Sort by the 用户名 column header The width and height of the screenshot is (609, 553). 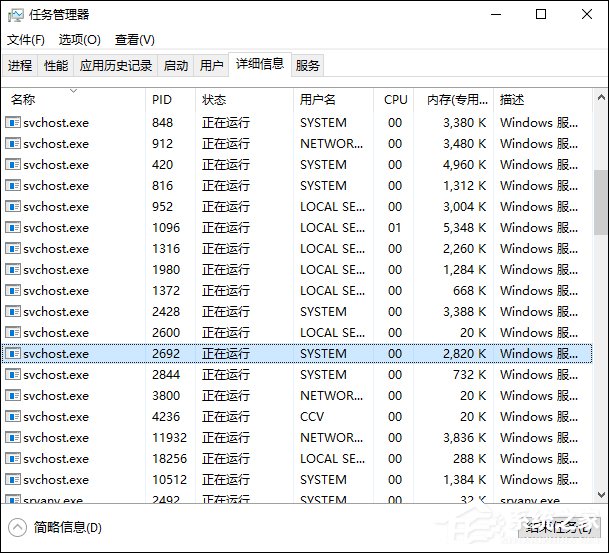tap(333, 99)
